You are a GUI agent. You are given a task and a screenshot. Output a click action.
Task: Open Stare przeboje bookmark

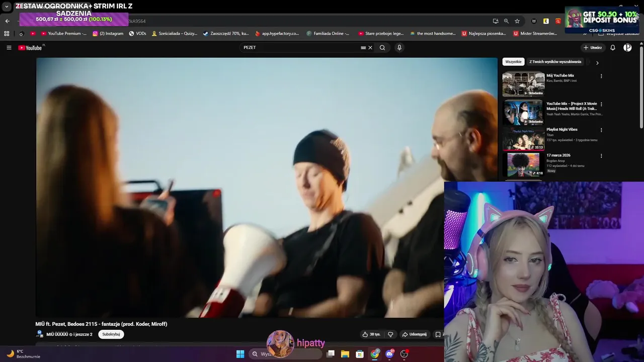pyautogui.click(x=381, y=34)
